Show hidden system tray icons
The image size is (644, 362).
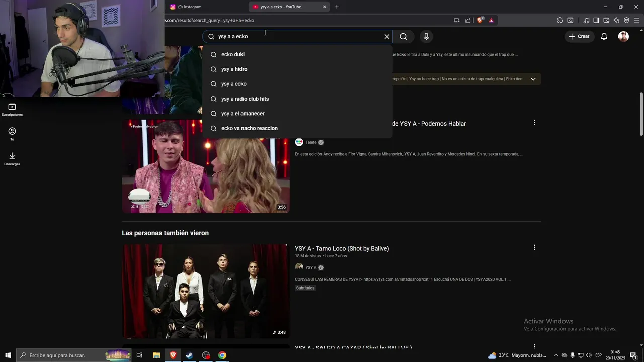(556, 355)
